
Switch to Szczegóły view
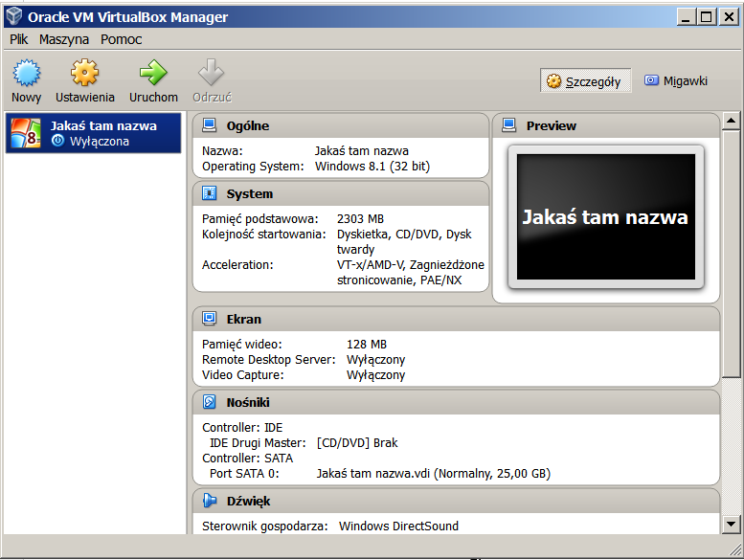pyautogui.click(x=585, y=81)
